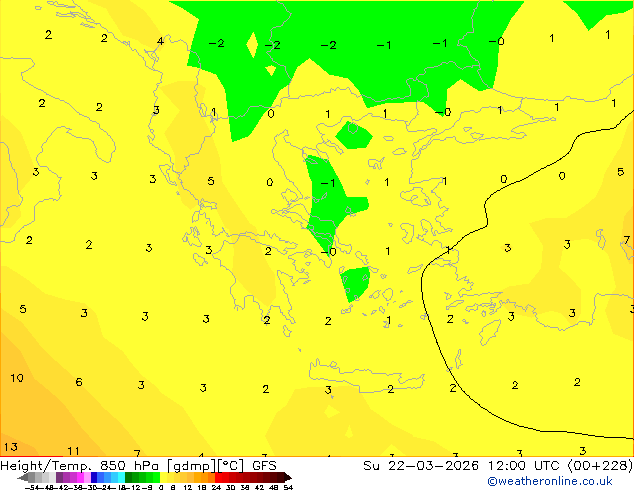The width and height of the screenshot is (634, 490).
Task: Select the dark blue legend swatch above -30
Action: click(94, 478)
